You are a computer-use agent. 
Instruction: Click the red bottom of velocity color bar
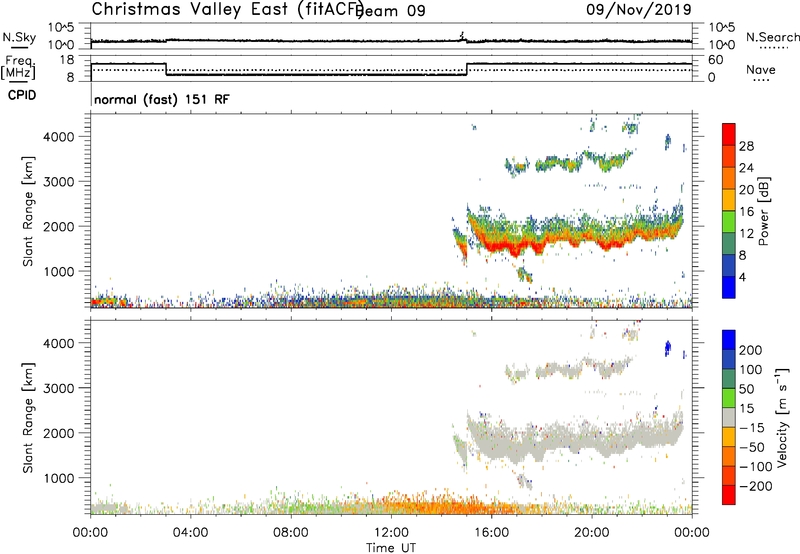[729, 495]
